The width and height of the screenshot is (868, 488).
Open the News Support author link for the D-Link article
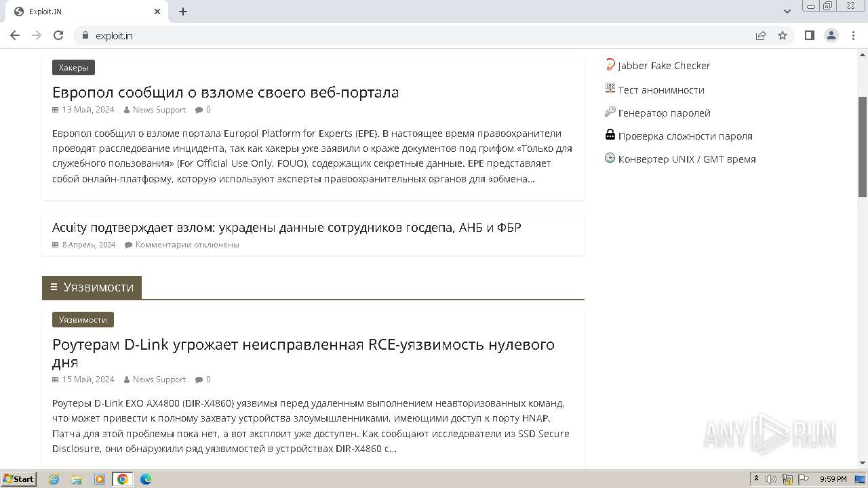coord(159,380)
